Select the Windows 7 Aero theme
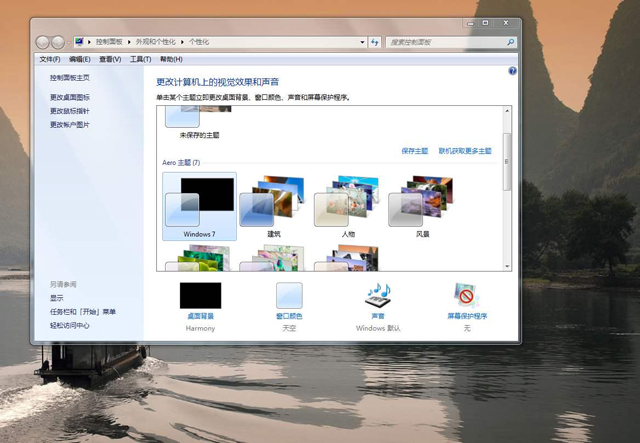The image size is (640, 443). pos(200,205)
